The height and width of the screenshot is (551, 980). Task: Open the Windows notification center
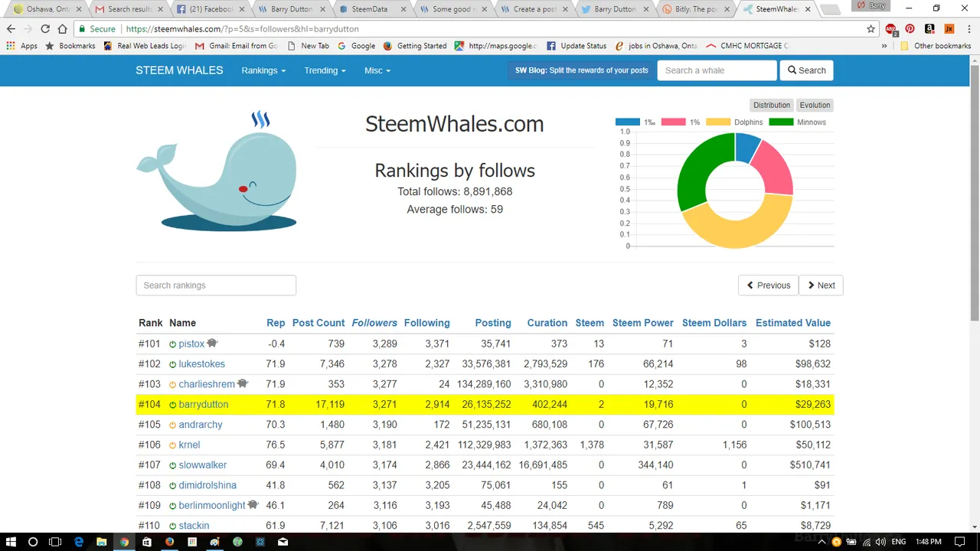(961, 542)
